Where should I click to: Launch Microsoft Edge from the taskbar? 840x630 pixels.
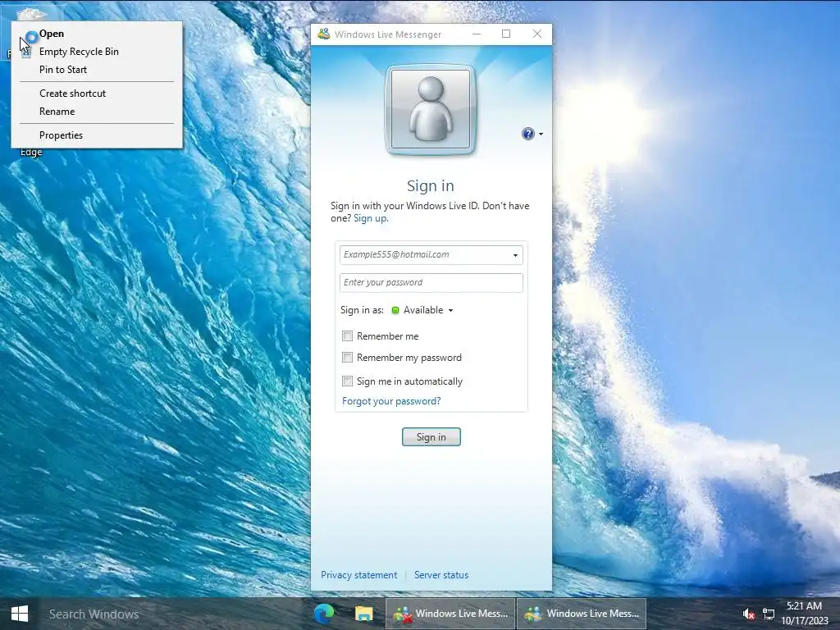(324, 614)
